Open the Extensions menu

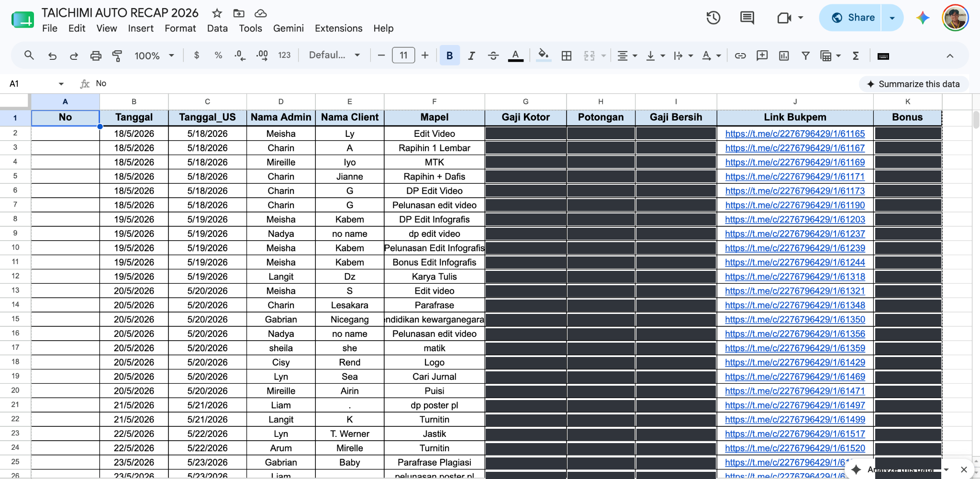(338, 28)
